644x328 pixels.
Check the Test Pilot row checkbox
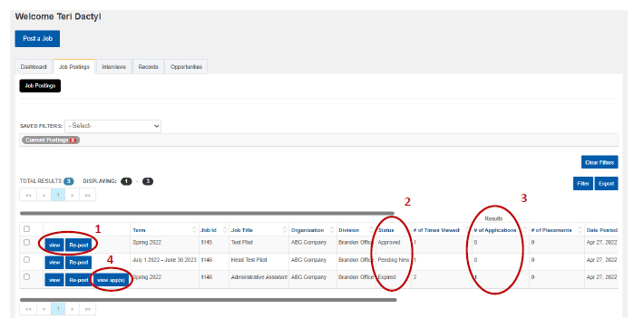[x=26, y=243]
